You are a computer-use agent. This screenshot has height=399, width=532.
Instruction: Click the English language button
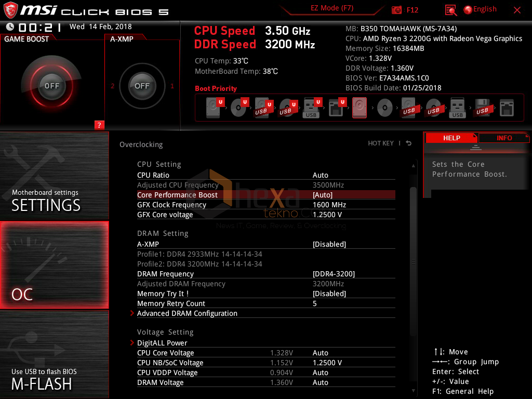[485, 9]
